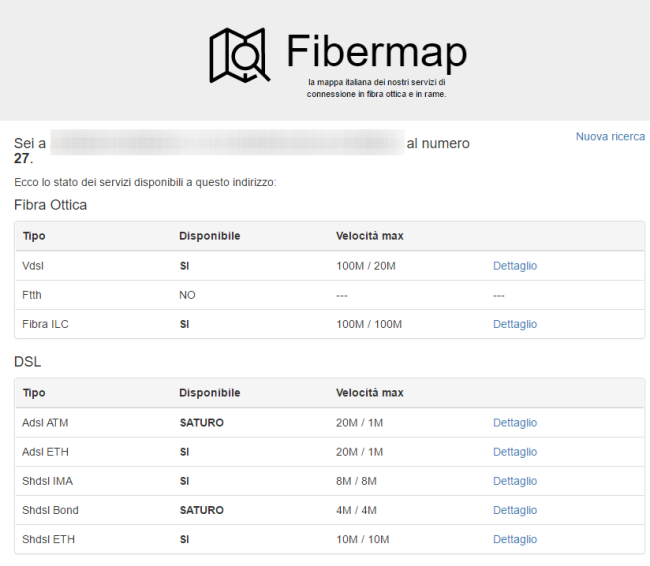Click Velocità max header in DSL table
Viewport: 650px width, 566px height.
[369, 393]
